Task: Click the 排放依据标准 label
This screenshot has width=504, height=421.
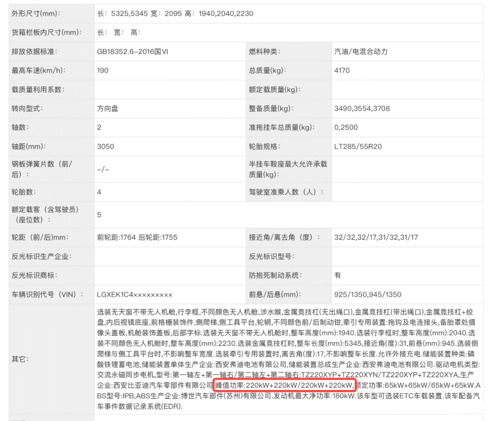Action: click(35, 51)
